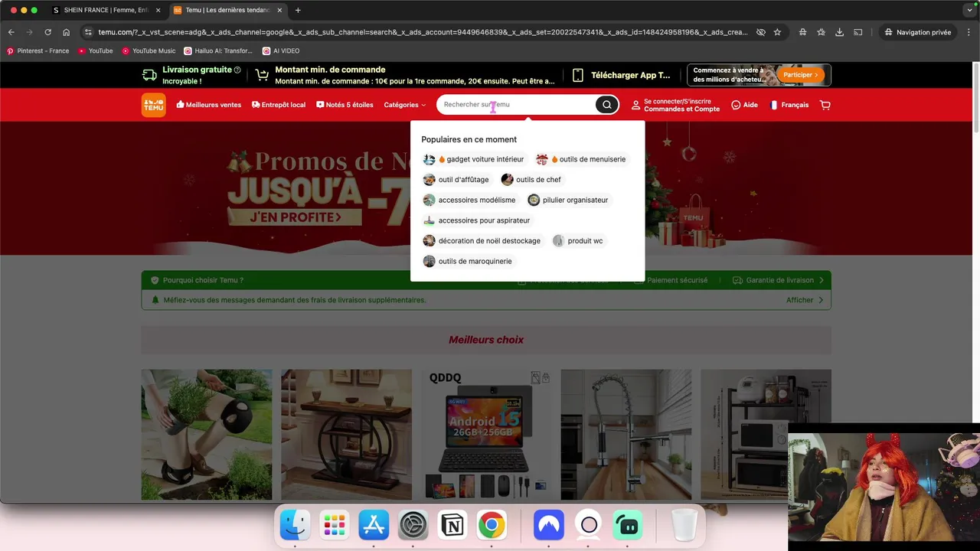Image resolution: width=980 pixels, height=551 pixels.
Task: Click J'EN PROFITE promo button
Action: [295, 217]
